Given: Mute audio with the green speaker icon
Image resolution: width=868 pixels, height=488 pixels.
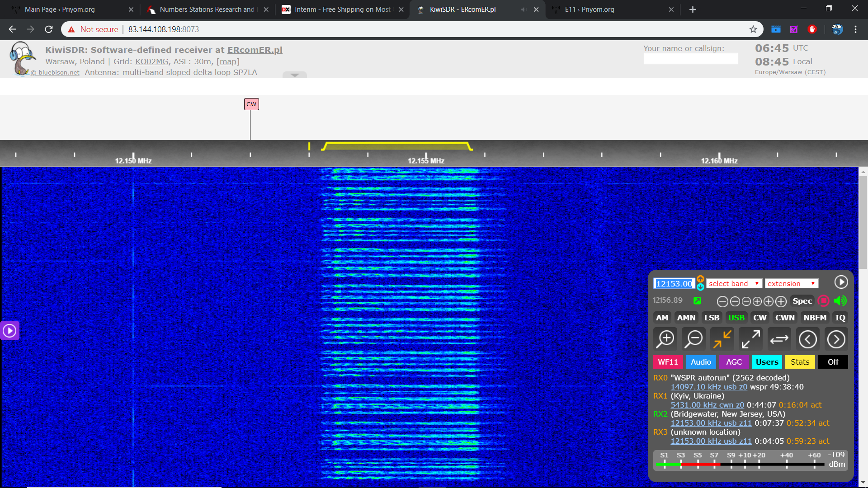Looking at the screenshot, I should pyautogui.click(x=840, y=301).
